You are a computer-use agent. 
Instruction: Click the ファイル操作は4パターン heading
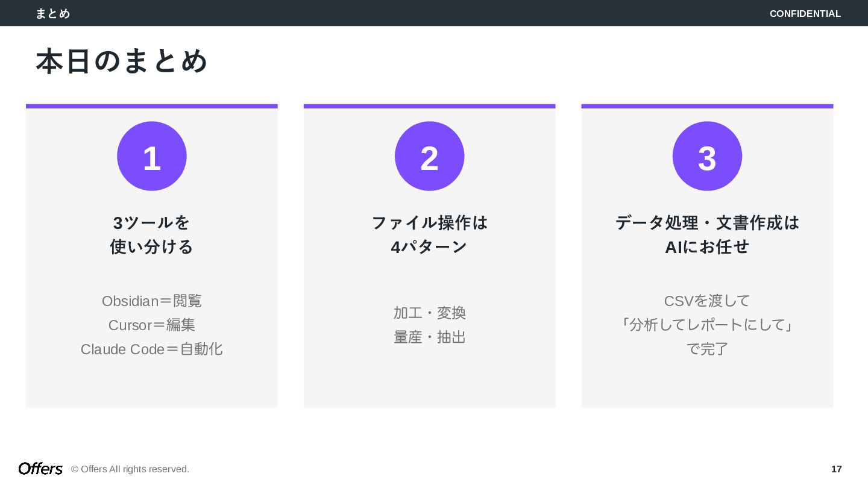[429, 234]
